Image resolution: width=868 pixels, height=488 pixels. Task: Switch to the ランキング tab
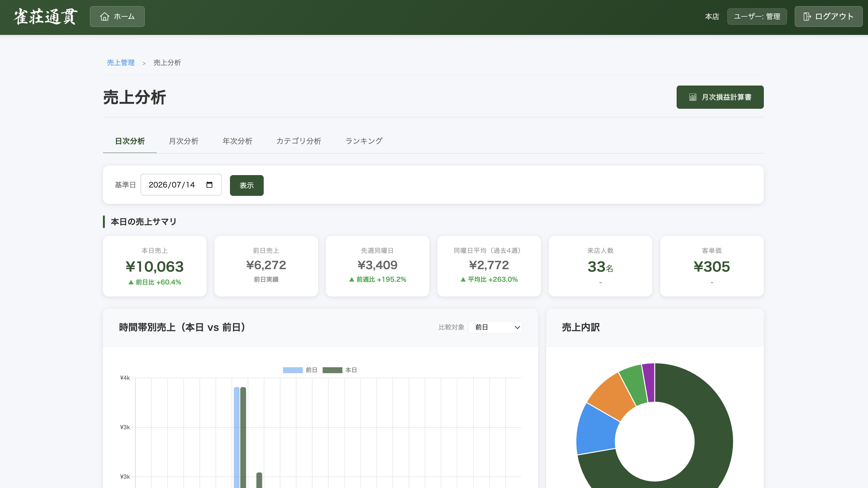(364, 141)
